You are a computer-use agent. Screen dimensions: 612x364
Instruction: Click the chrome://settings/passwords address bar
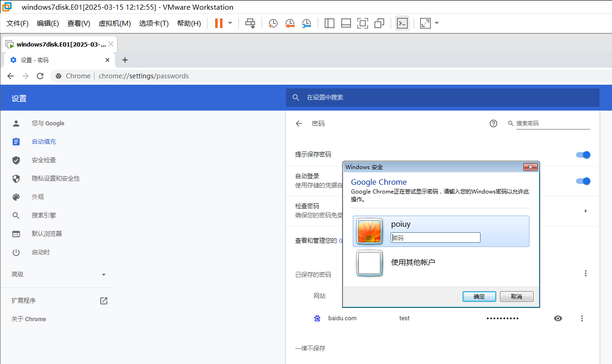click(x=143, y=76)
